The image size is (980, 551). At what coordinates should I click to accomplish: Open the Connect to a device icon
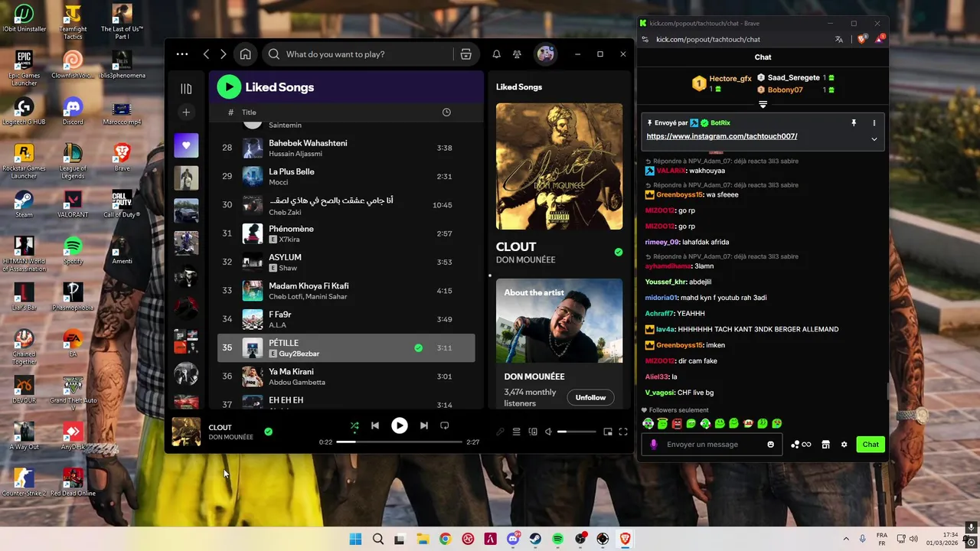(533, 432)
